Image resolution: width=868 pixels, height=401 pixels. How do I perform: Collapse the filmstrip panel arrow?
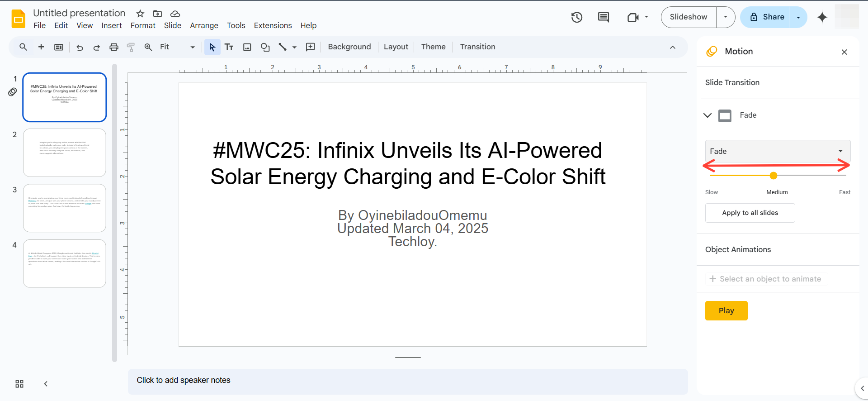point(46,384)
